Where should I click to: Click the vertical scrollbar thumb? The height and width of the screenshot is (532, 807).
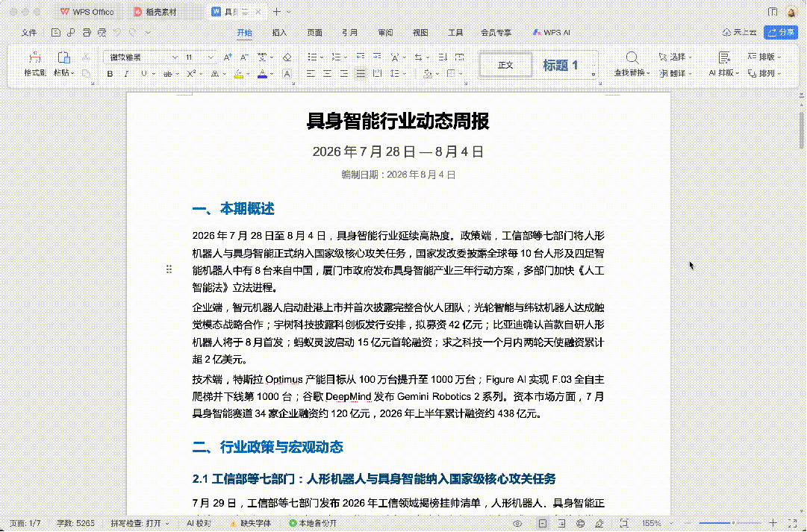(801, 130)
